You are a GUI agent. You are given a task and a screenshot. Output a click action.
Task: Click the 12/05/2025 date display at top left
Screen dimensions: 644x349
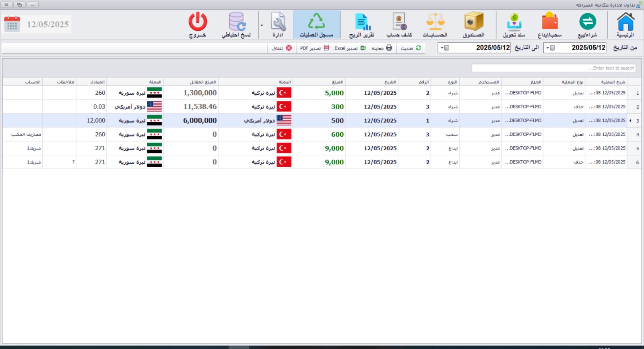[47, 24]
